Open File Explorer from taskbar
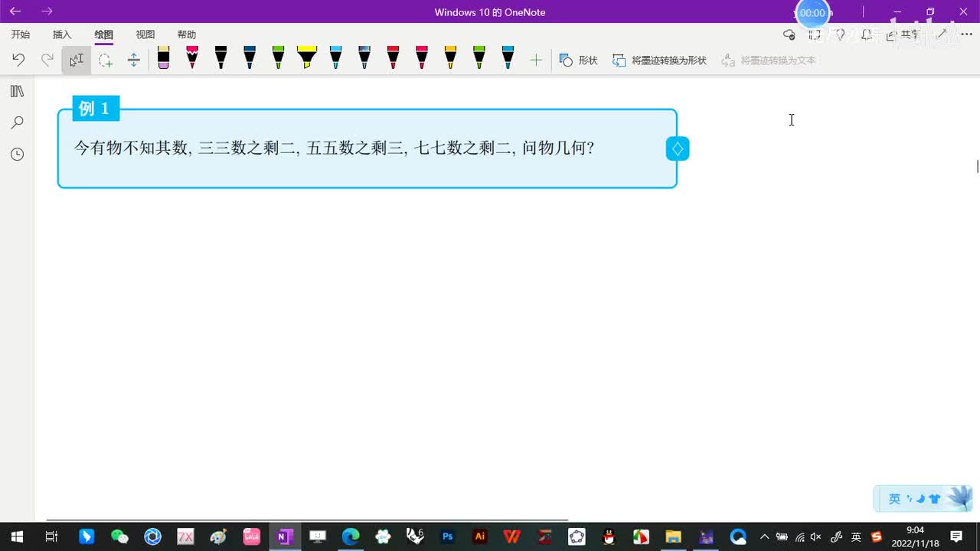 click(673, 536)
